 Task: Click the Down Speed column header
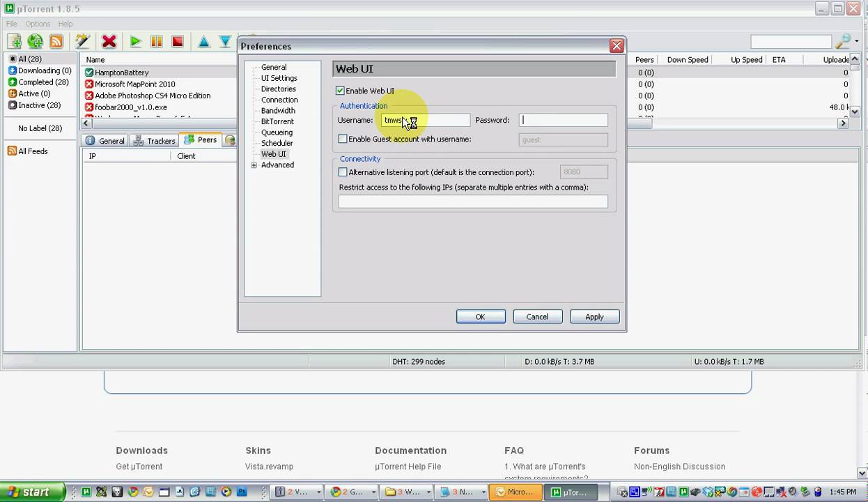pyautogui.click(x=688, y=60)
